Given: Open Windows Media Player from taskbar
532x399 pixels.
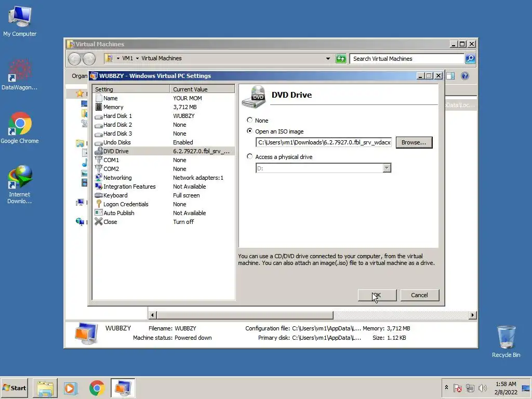Looking at the screenshot, I should pyautogui.click(x=71, y=388).
